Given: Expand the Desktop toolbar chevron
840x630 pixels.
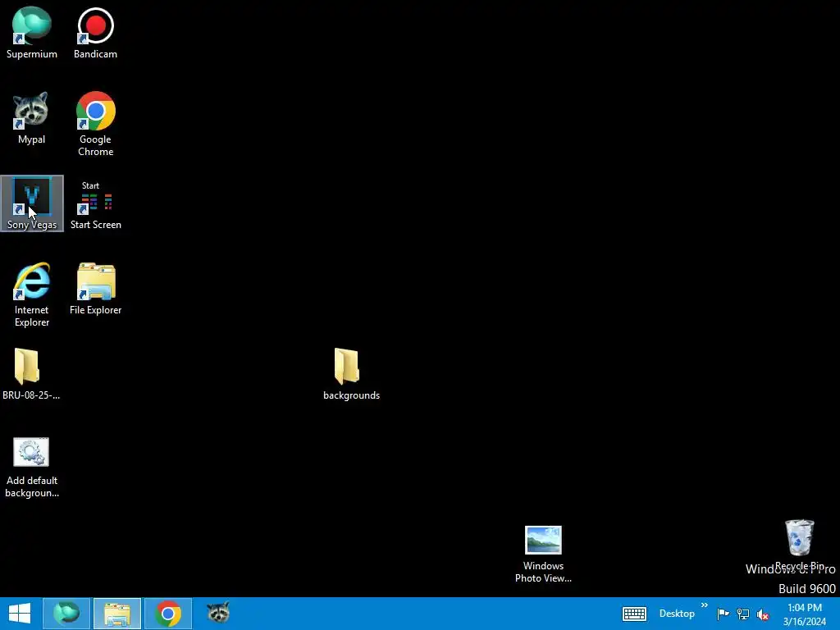Looking at the screenshot, I should click(x=704, y=605).
